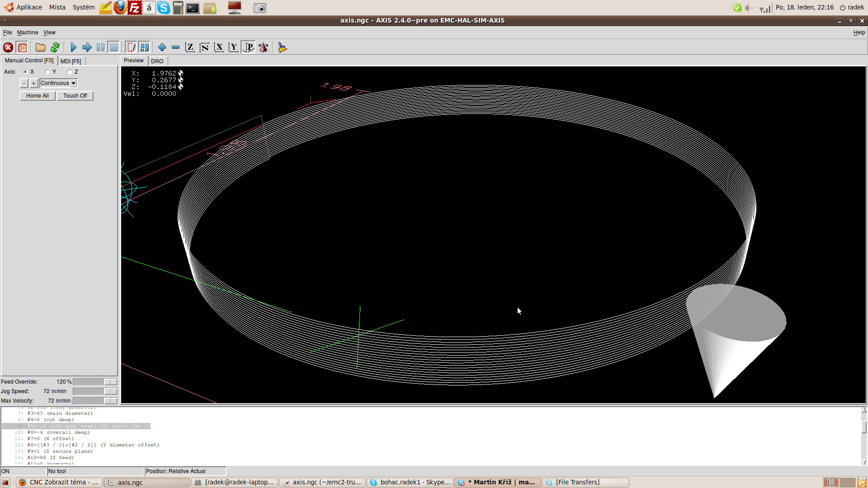The width and height of the screenshot is (868, 488).
Task: Select the Z axis radio button
Action: 70,72
